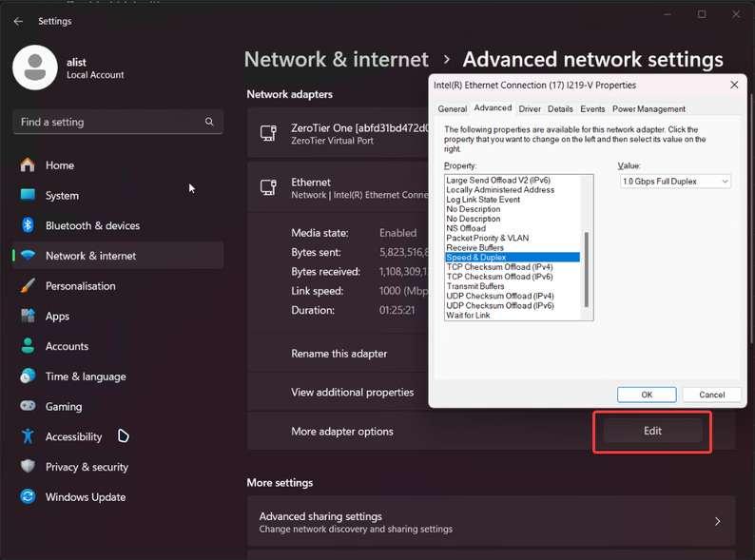Open Privacy & security settings

coord(118,467)
